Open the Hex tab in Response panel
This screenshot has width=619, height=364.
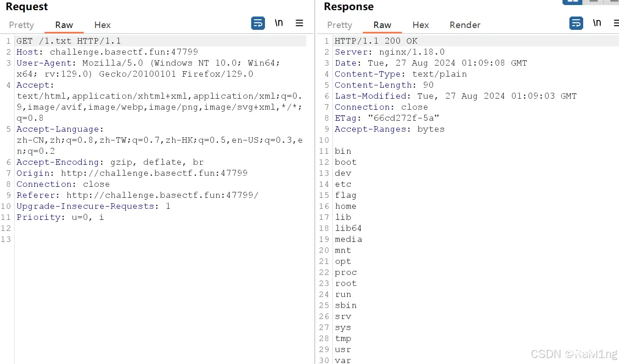pos(421,25)
